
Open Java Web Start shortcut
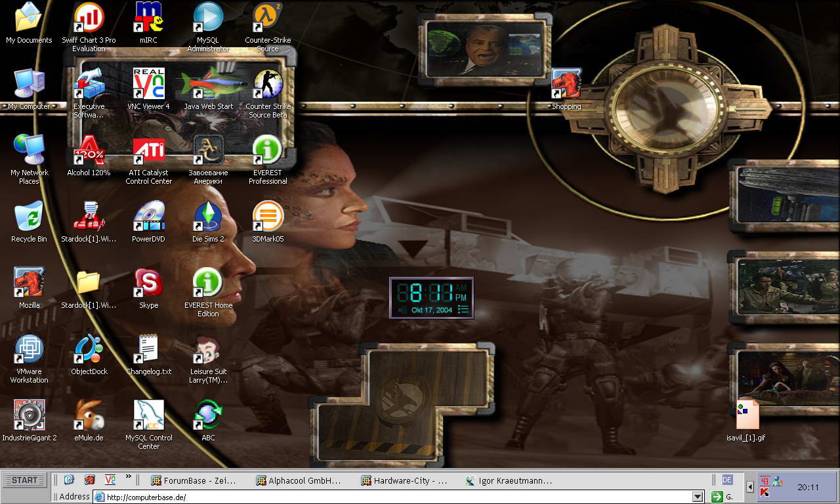pos(208,89)
